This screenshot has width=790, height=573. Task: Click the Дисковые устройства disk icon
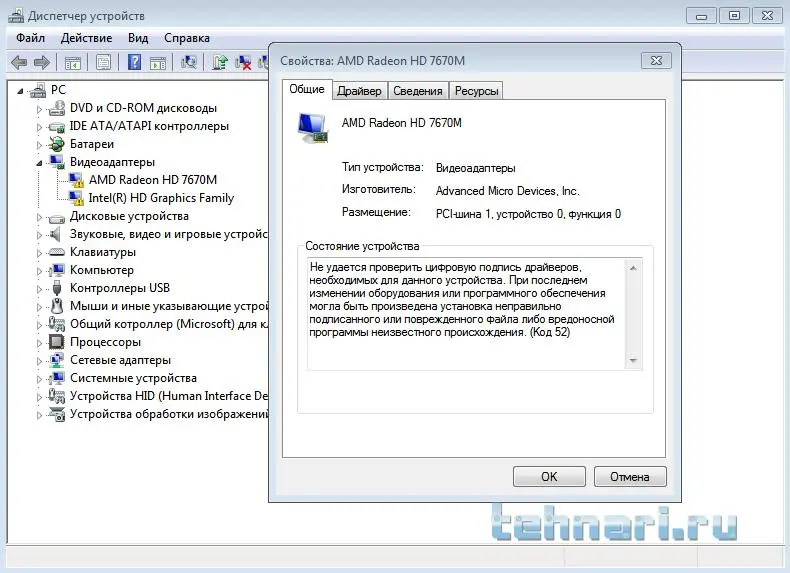57,217
